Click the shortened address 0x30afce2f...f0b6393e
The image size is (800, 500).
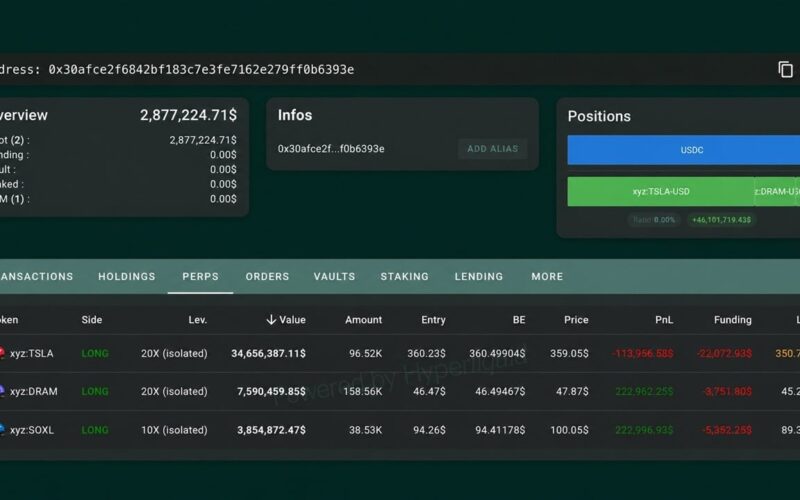pyautogui.click(x=331, y=149)
